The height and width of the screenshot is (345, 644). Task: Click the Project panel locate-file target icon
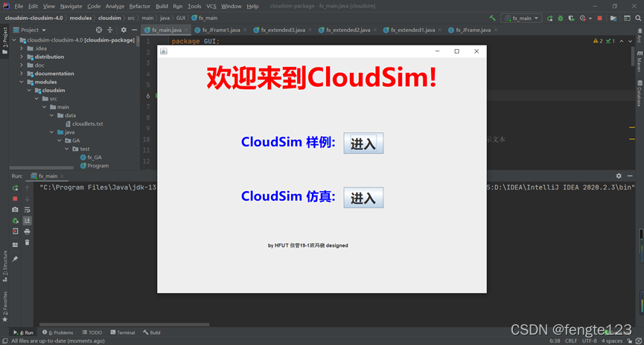click(98, 30)
